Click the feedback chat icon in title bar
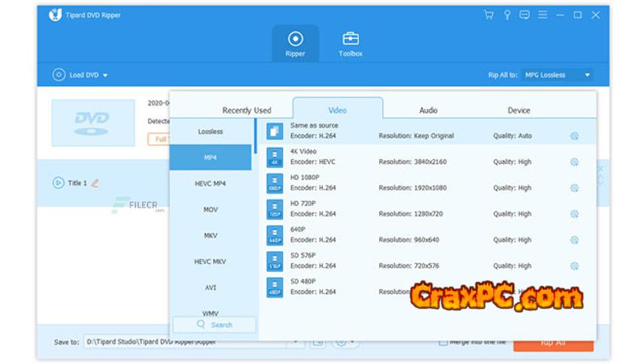Viewport: 629px width, 364px height. click(524, 15)
